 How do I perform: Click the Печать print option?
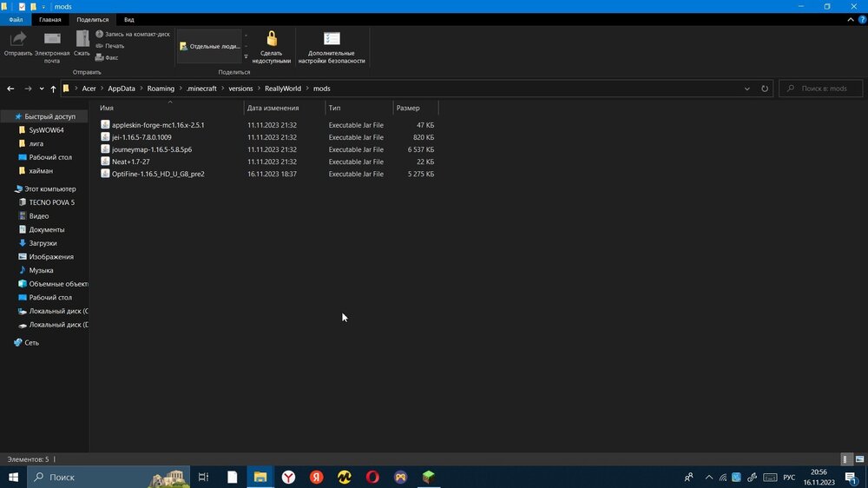point(109,46)
